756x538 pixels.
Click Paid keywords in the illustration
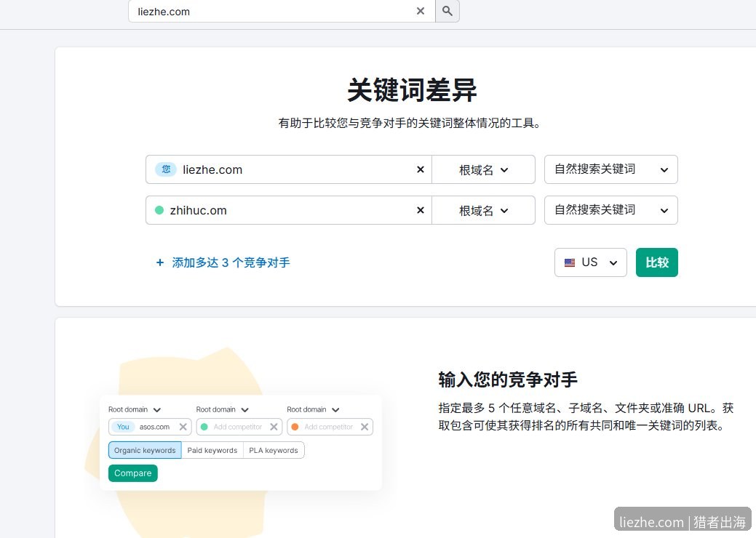[212, 450]
